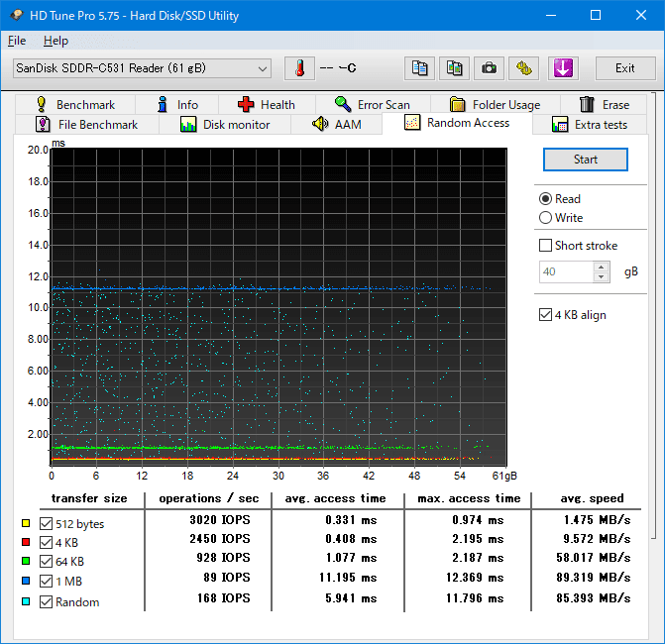665x644 pixels.
Task: Click the copy text to clipboard icon
Action: [x=420, y=68]
